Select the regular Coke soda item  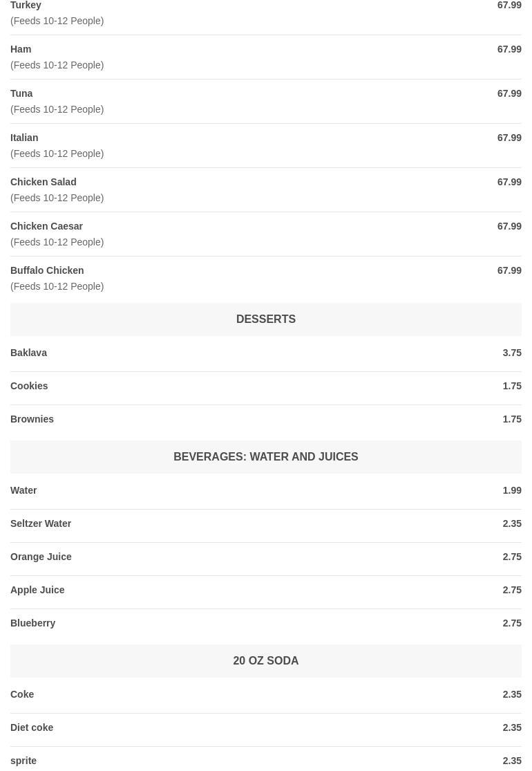pyautogui.click(x=22, y=694)
